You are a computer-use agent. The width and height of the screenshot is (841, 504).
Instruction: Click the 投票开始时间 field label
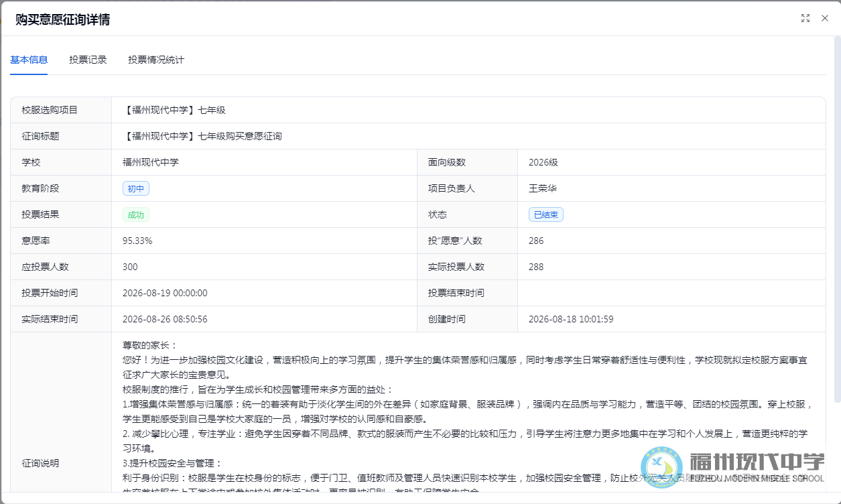(x=50, y=293)
